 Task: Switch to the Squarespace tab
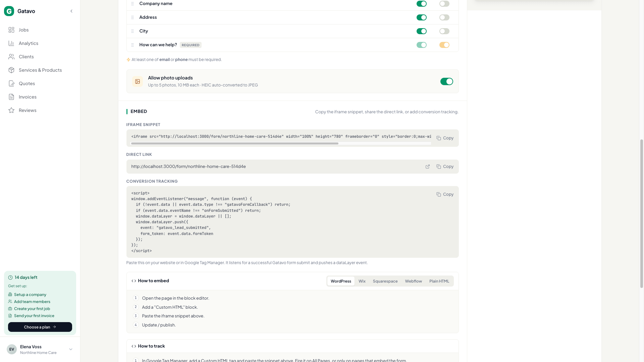tap(385, 281)
